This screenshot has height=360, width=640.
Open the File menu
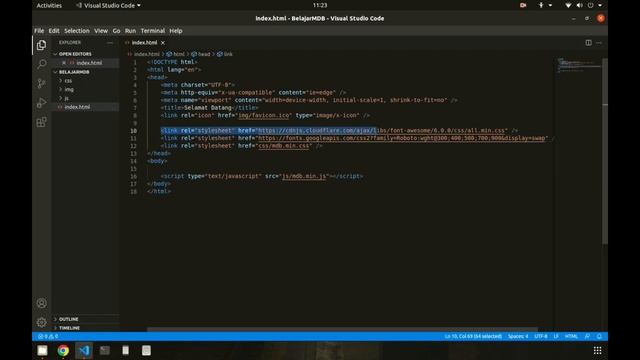pos(39,31)
